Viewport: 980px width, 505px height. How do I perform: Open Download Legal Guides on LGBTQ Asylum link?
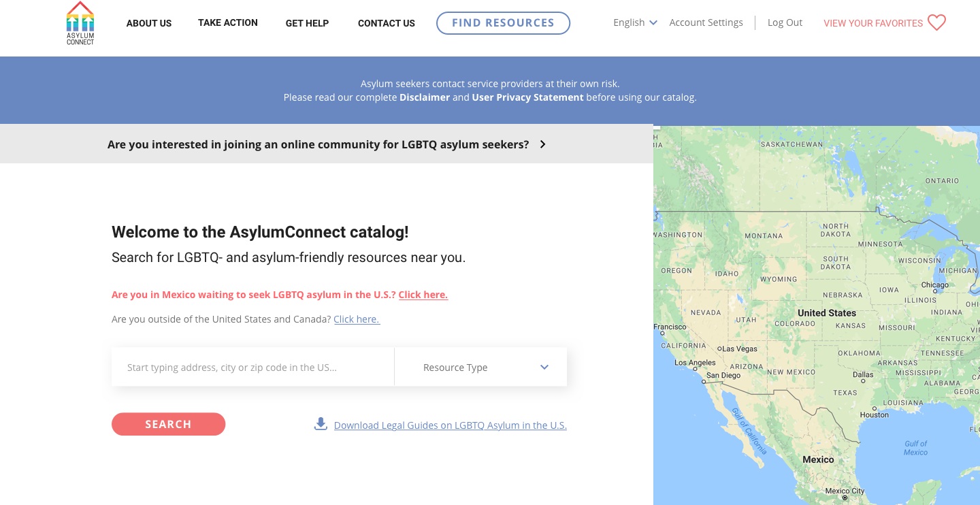450,425
